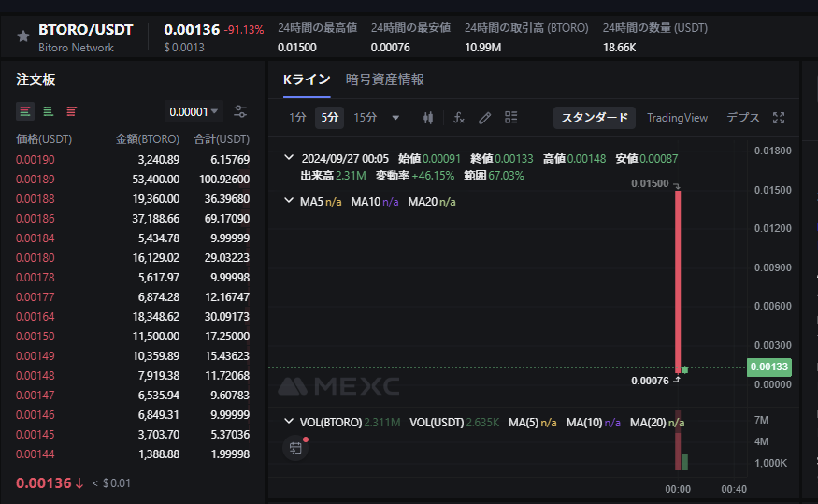Open the drawing pencil tool
This screenshot has height=504, width=818.
[484, 118]
